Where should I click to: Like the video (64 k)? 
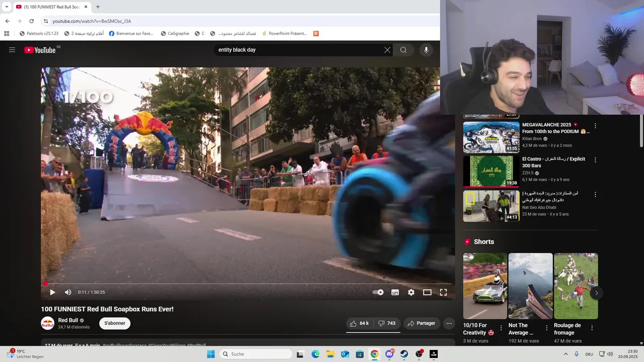359,323
